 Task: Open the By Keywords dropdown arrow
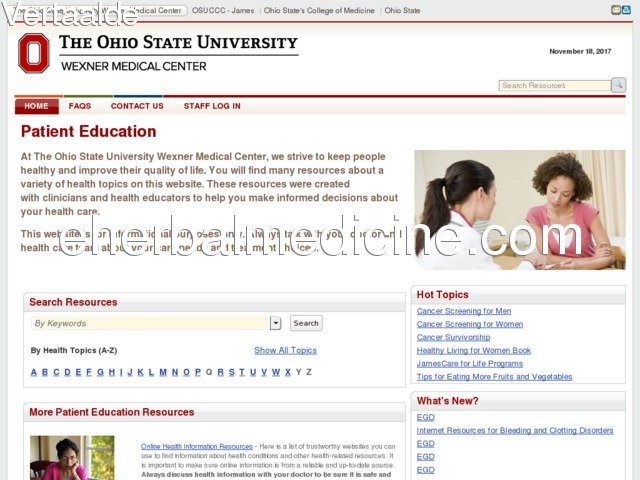tap(276, 323)
